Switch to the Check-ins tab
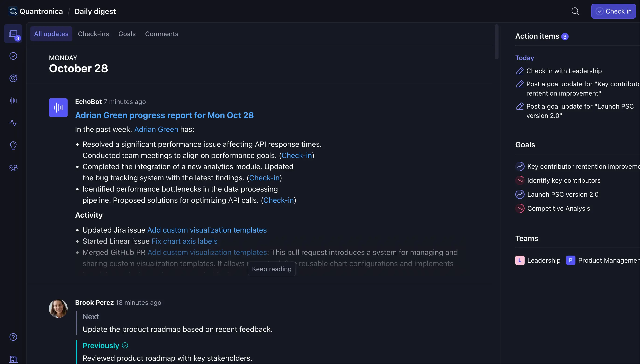The width and height of the screenshot is (640, 364). pos(93,34)
